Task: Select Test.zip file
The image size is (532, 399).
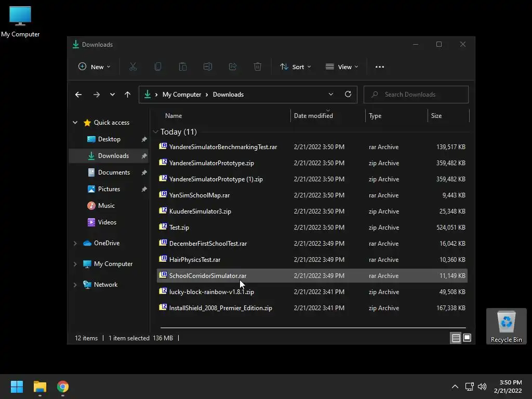Action: point(312,228)
